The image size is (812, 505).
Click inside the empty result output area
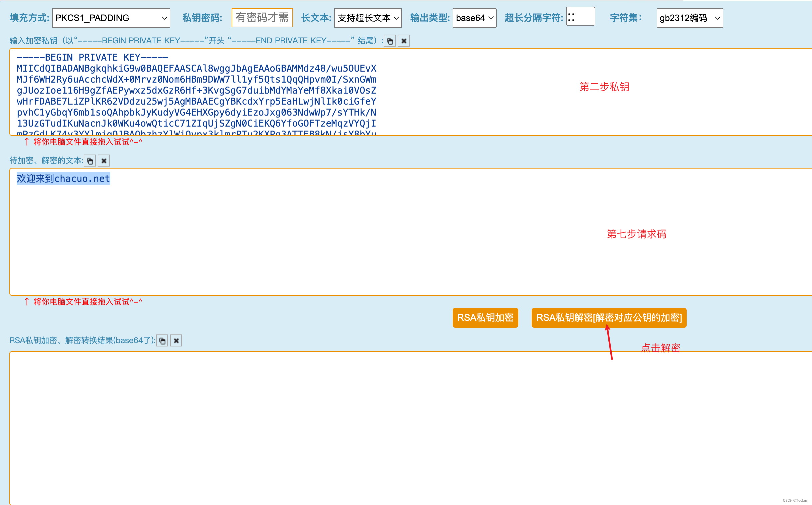pyautogui.click(x=401, y=427)
